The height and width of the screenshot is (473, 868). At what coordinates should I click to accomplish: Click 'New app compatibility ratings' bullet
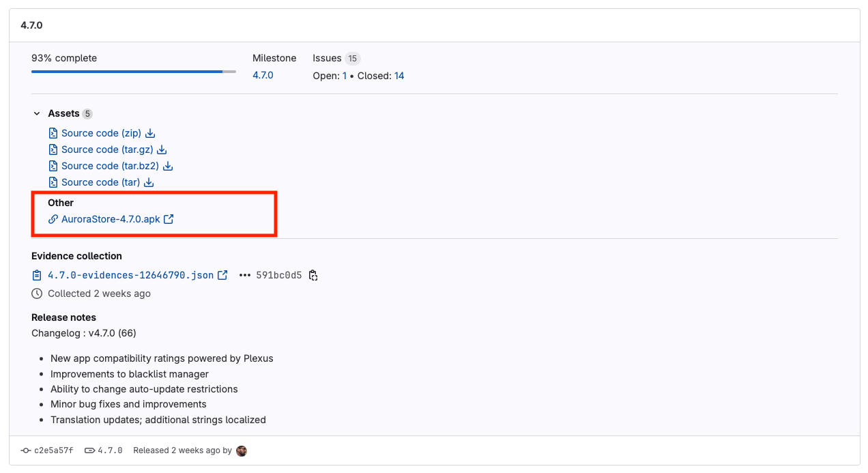pyautogui.click(x=162, y=358)
